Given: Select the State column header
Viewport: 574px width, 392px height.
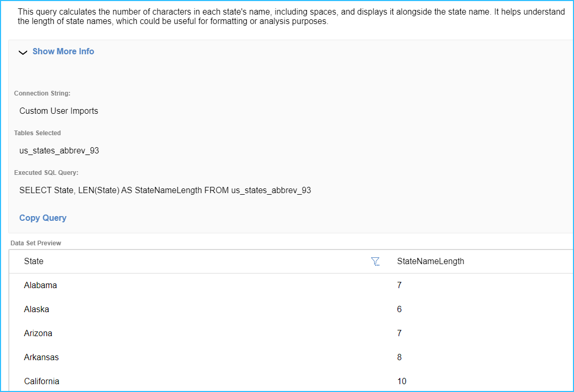Looking at the screenshot, I should [34, 262].
